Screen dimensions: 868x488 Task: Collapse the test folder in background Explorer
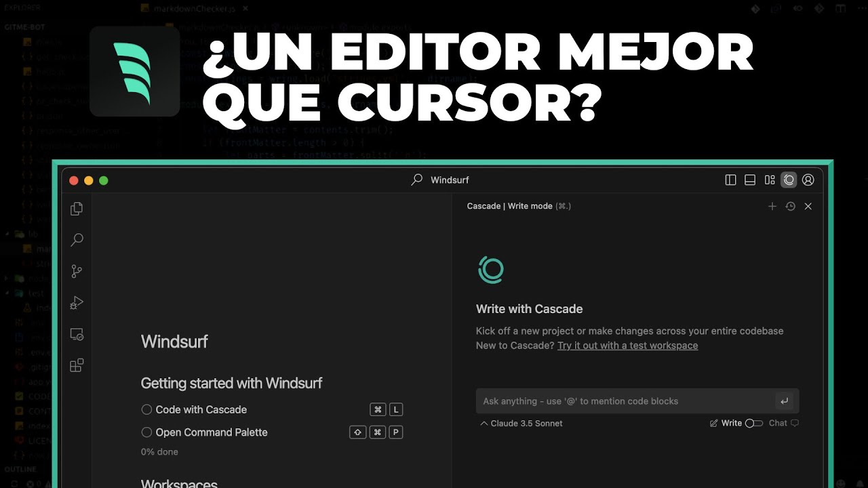tap(8, 293)
